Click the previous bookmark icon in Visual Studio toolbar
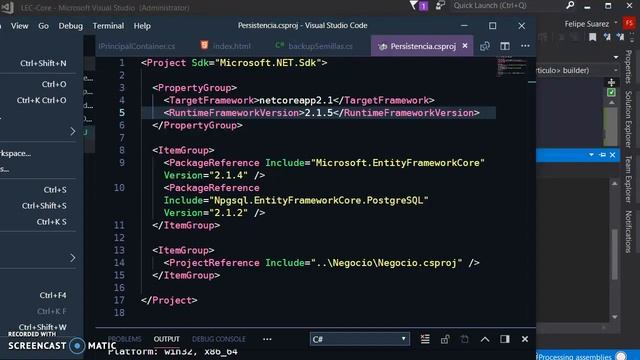The image size is (640, 360). [607, 37]
